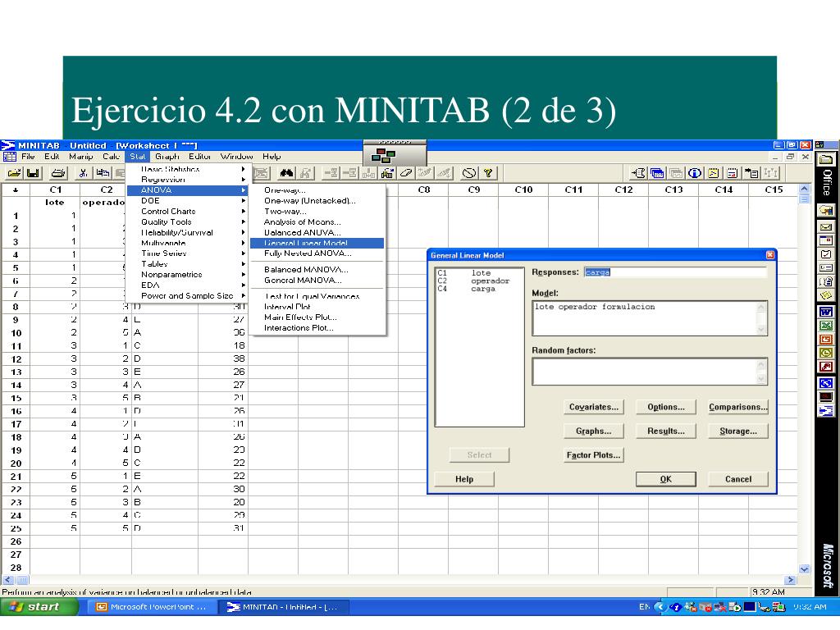840x630 pixels.
Task: Launch Excel from Office shortcut bar
Action: click(826, 326)
